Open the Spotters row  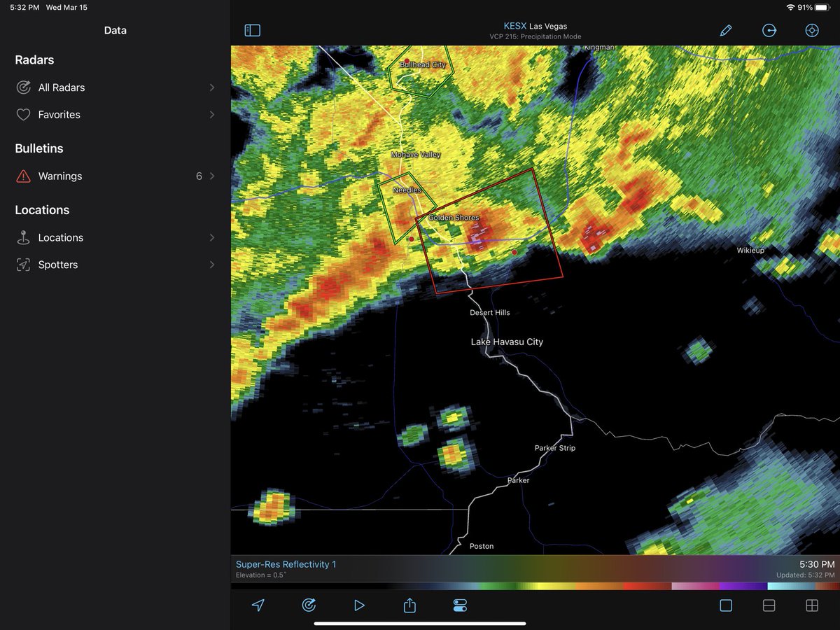[115, 265]
